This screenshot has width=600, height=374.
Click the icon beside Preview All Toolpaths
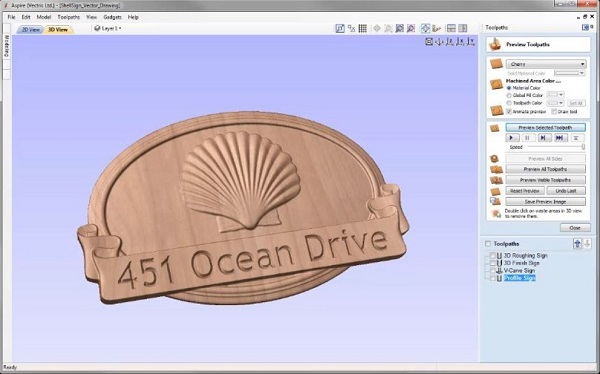pyautogui.click(x=496, y=169)
